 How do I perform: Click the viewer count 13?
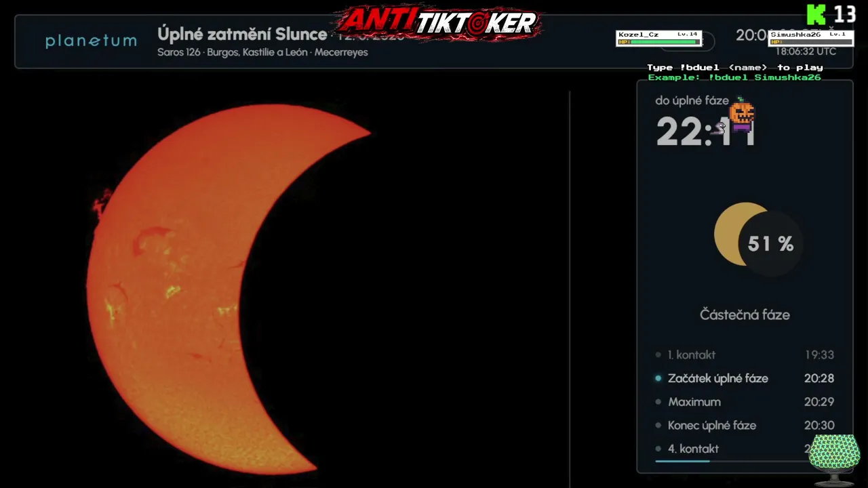[845, 14]
